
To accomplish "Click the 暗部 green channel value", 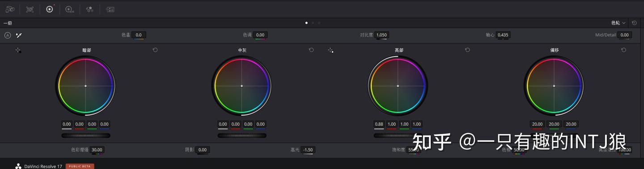I will [x=92, y=124].
